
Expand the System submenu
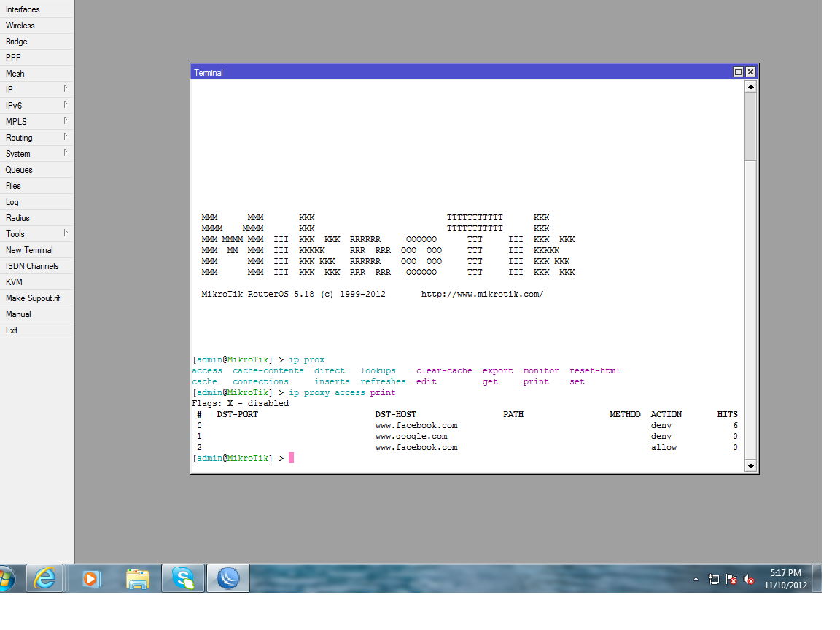[x=36, y=154]
